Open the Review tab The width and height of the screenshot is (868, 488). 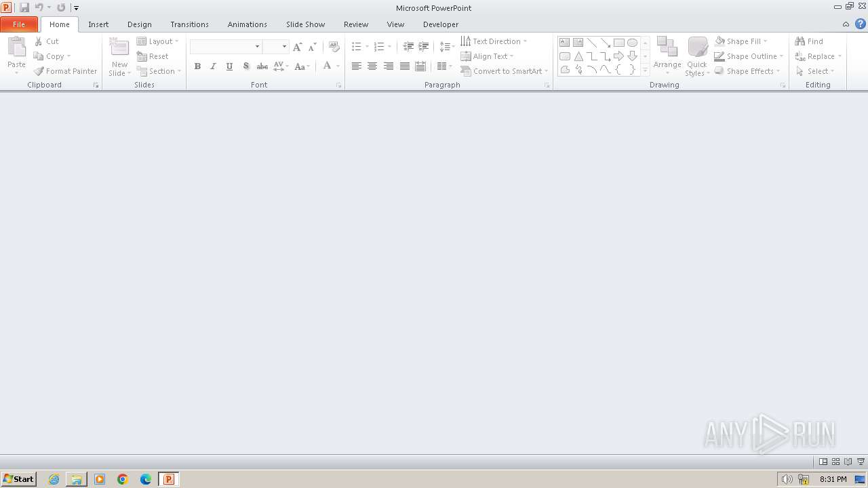click(356, 24)
